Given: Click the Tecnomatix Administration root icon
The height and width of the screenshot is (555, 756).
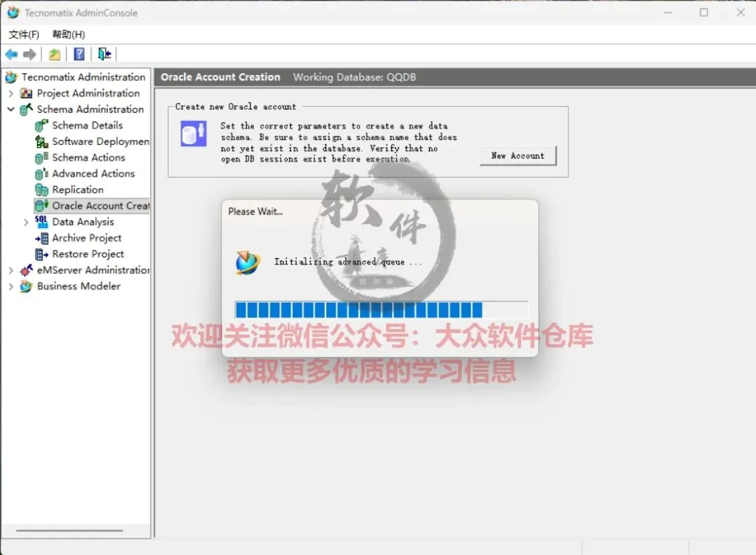Looking at the screenshot, I should (11, 77).
